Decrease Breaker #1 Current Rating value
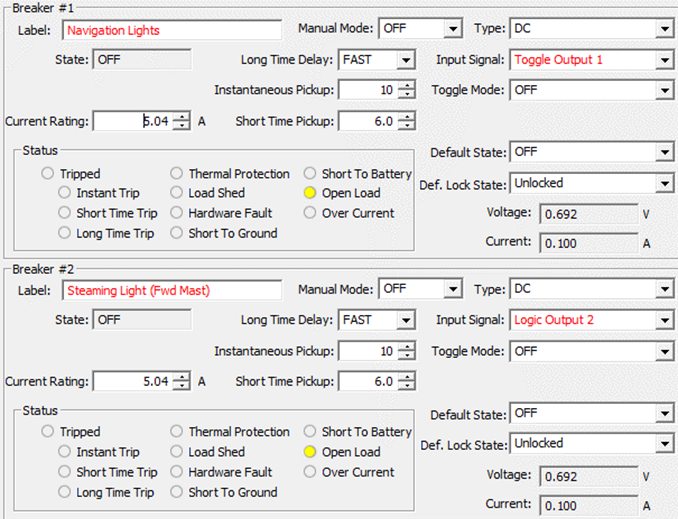 [x=181, y=127]
